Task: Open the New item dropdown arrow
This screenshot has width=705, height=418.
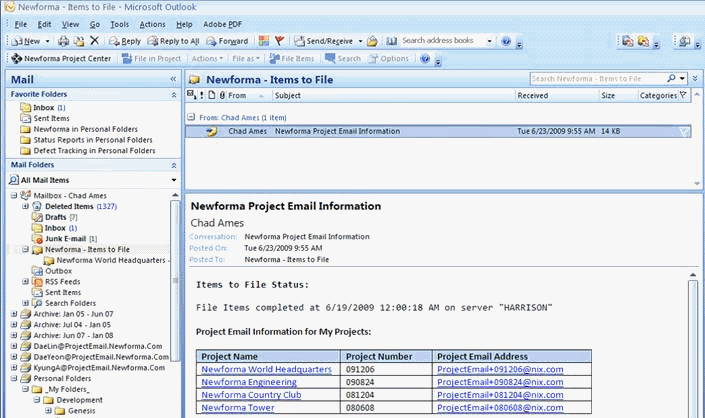Action: [47, 41]
